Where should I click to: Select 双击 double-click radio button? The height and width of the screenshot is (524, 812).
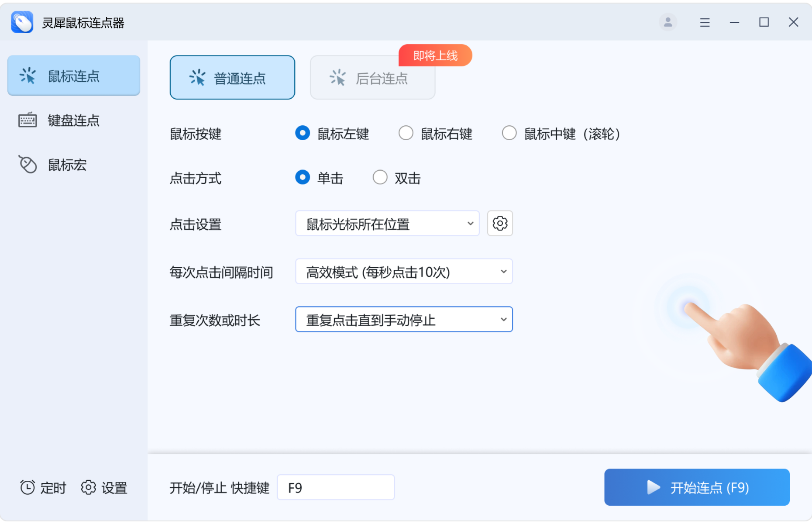[380, 178]
